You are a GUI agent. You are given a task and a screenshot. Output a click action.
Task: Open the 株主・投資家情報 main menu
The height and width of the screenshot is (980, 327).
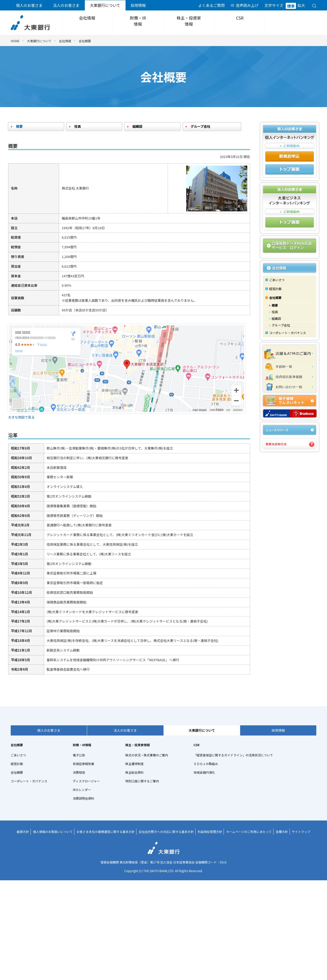click(189, 22)
